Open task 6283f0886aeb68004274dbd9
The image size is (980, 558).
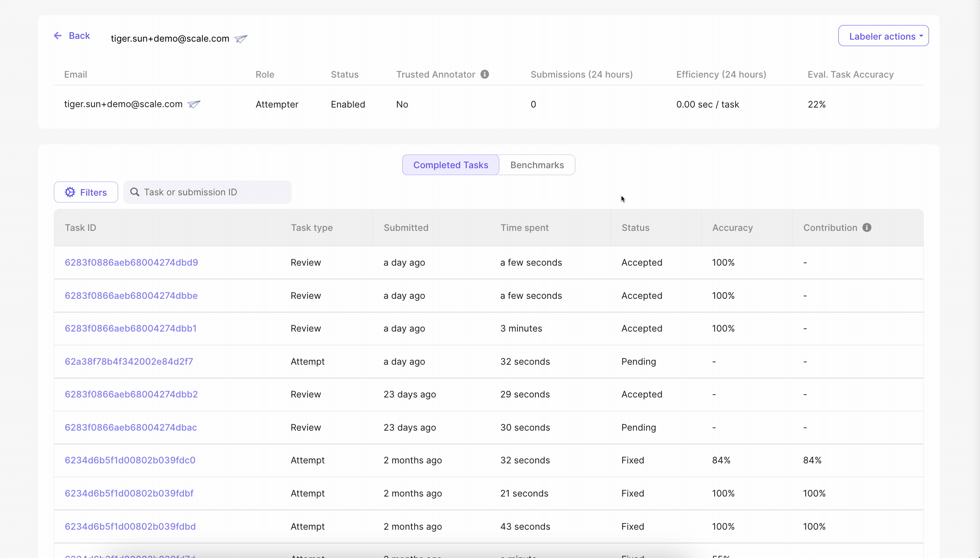click(x=132, y=263)
